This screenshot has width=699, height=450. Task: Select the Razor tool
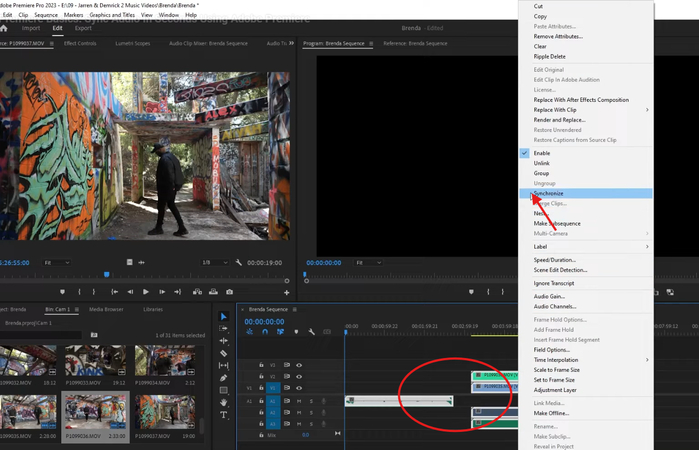click(223, 353)
